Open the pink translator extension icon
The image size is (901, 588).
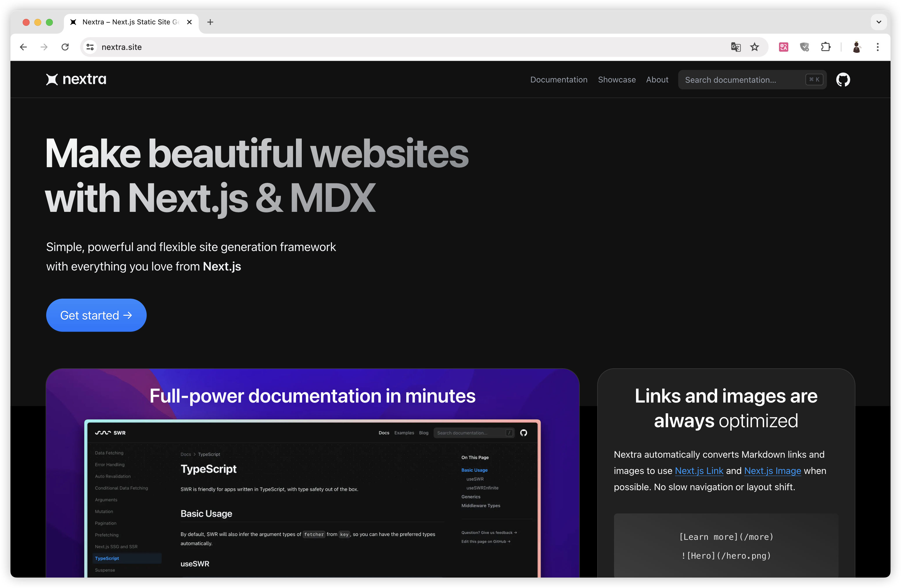pyautogui.click(x=783, y=47)
